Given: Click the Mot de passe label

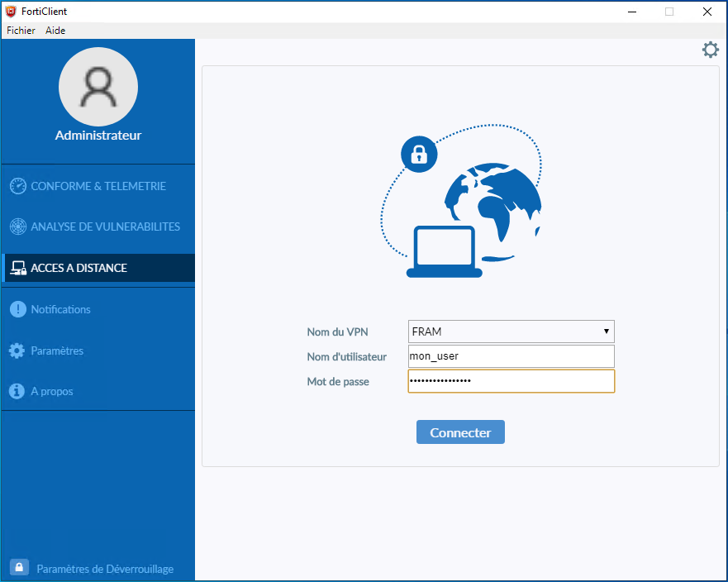Looking at the screenshot, I should coord(338,382).
